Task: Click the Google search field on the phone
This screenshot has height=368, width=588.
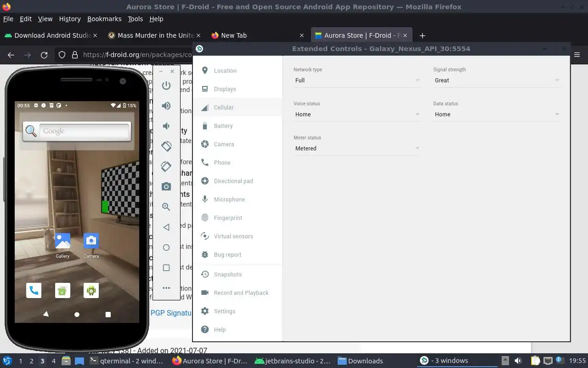Action: pos(84,131)
